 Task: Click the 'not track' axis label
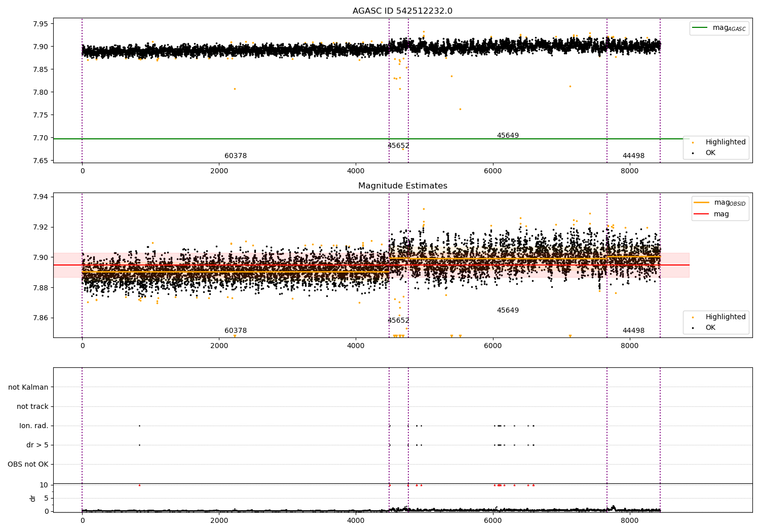click(32, 407)
